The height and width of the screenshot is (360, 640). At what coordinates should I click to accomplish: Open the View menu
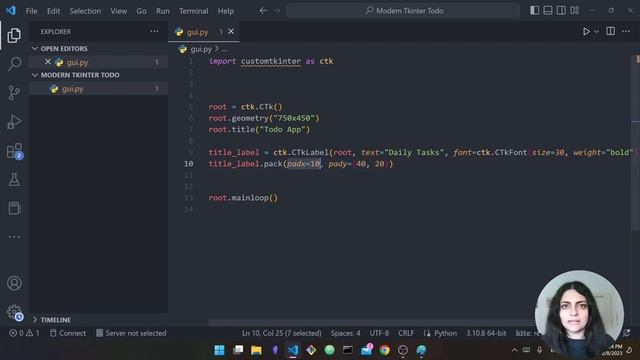click(x=118, y=11)
